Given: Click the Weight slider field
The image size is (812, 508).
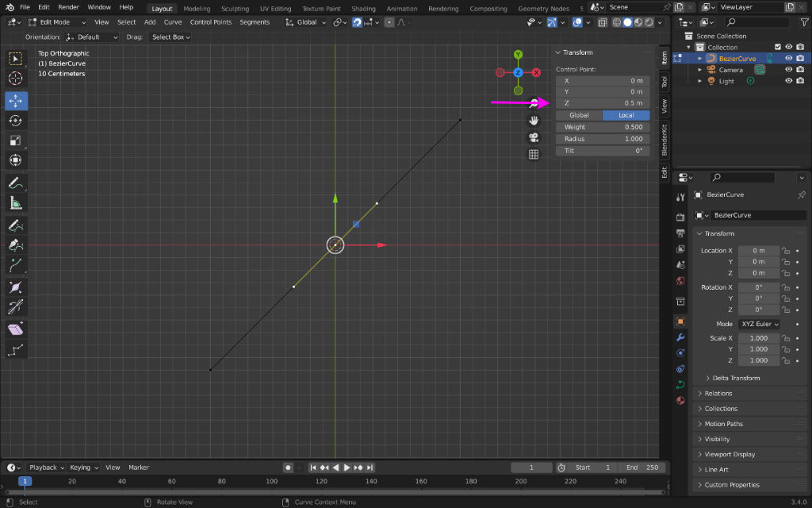Looking at the screenshot, I should 603,127.
